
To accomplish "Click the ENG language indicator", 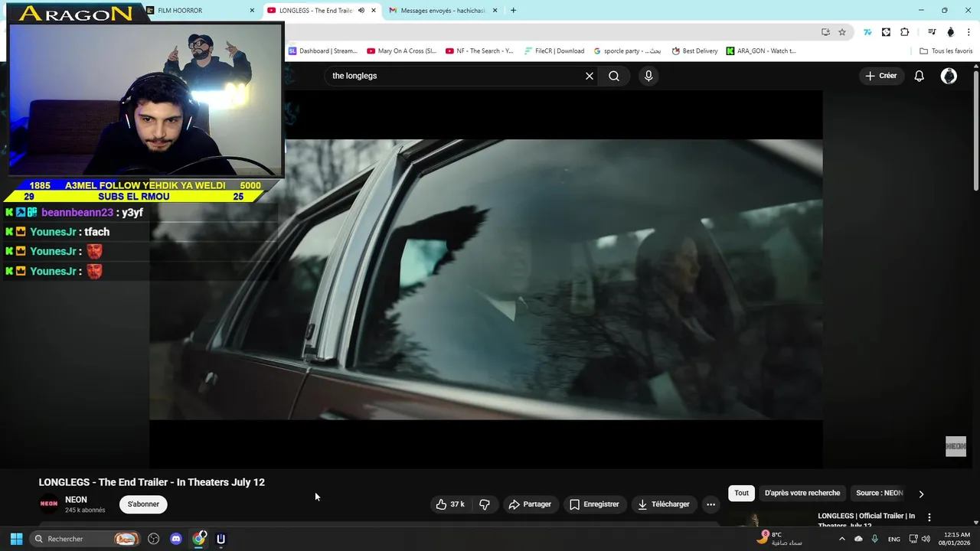I will click(x=893, y=540).
